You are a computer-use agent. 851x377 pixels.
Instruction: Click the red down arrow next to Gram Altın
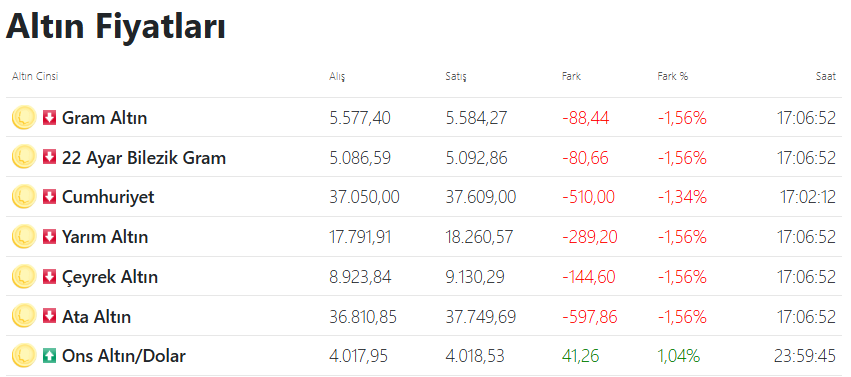(49, 118)
